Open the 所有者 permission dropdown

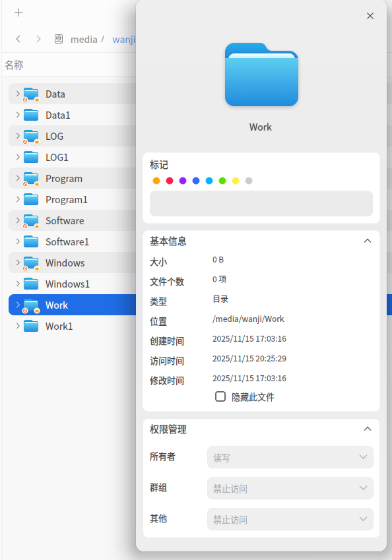click(290, 457)
